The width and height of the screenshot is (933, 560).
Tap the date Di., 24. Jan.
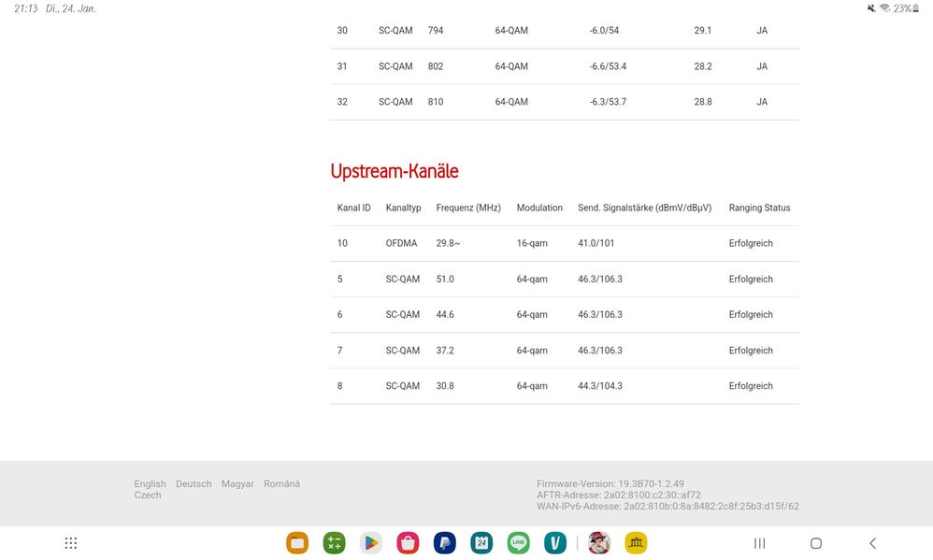click(71, 8)
